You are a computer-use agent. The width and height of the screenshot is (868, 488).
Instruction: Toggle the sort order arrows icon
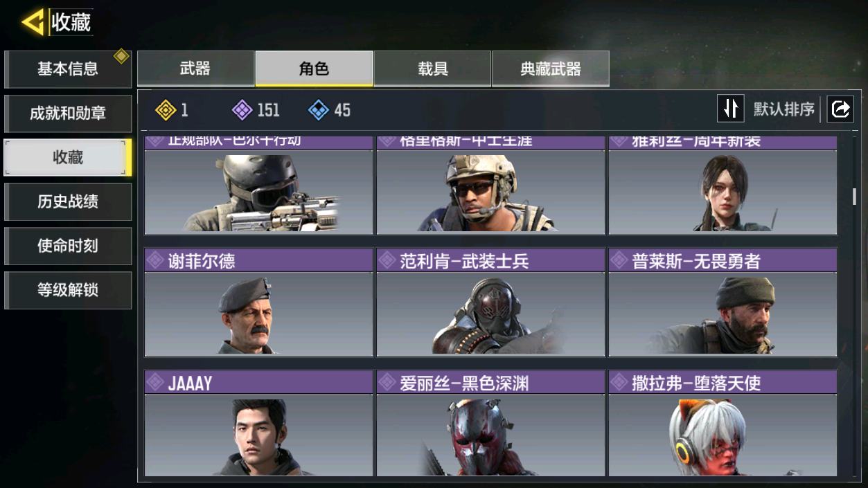[x=730, y=109]
